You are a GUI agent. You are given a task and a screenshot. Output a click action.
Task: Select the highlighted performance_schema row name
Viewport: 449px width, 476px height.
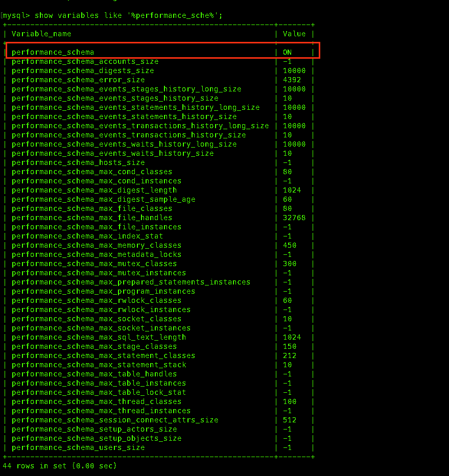53,52
